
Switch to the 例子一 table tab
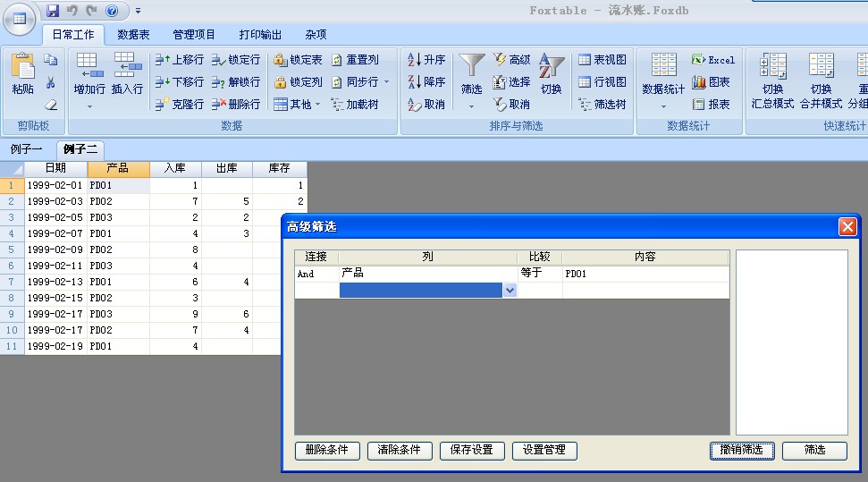click(26, 149)
